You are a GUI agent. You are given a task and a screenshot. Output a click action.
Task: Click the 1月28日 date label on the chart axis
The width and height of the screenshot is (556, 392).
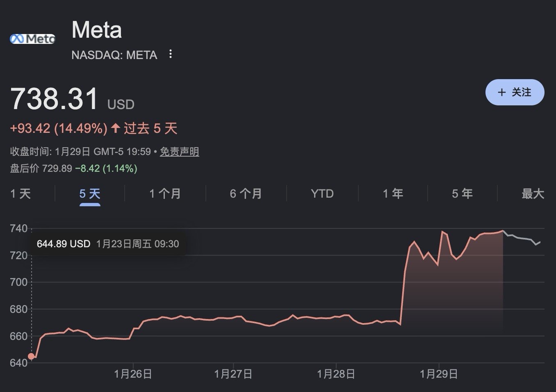pos(336,374)
